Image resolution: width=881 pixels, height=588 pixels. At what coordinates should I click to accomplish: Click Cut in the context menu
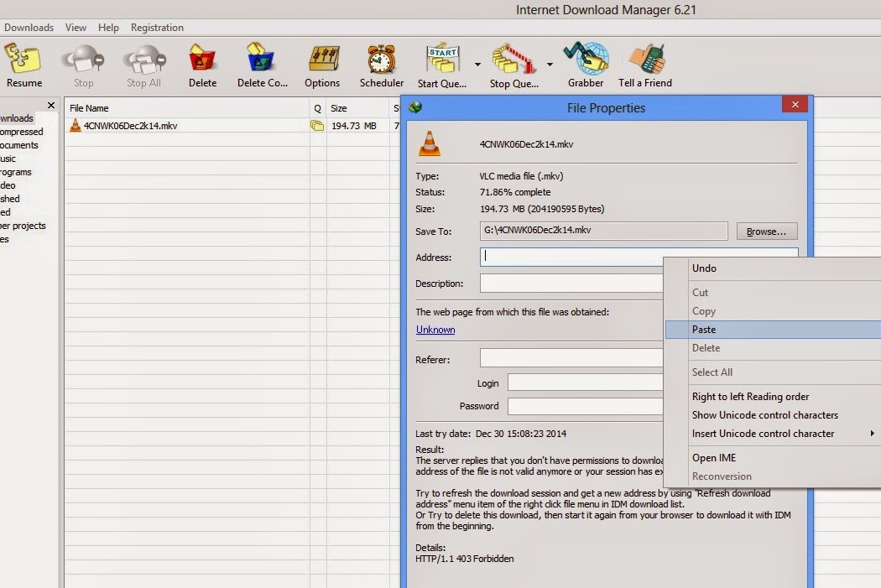tap(773, 292)
